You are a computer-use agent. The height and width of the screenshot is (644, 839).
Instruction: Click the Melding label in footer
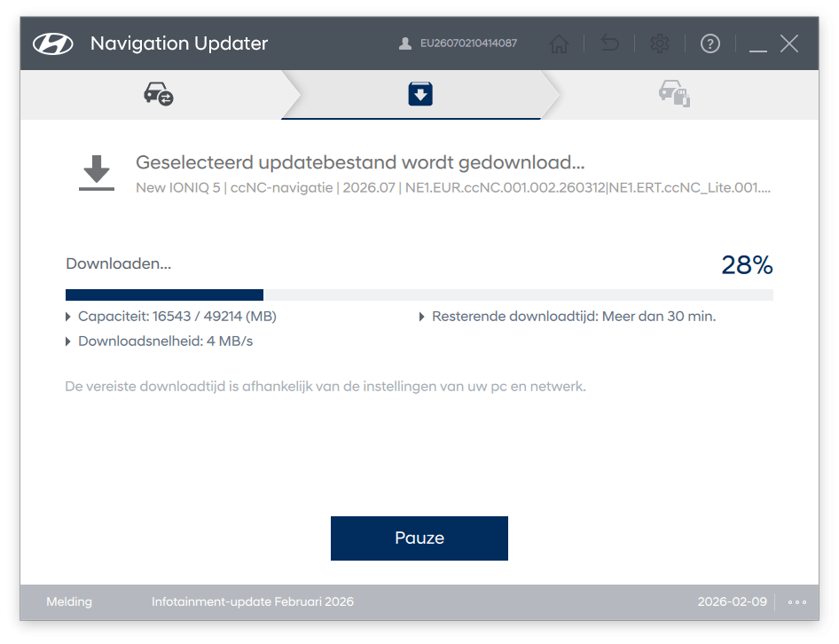click(x=69, y=601)
